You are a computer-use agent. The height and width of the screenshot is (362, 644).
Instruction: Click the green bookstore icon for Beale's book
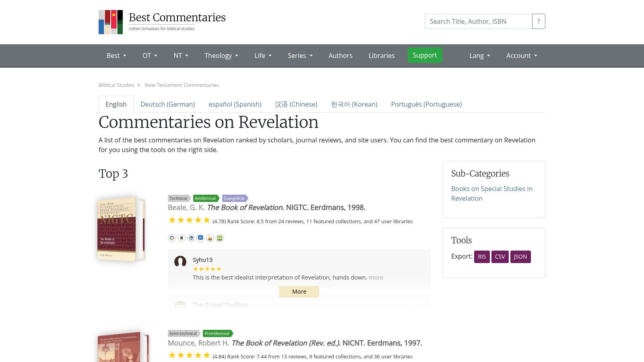tap(219, 238)
